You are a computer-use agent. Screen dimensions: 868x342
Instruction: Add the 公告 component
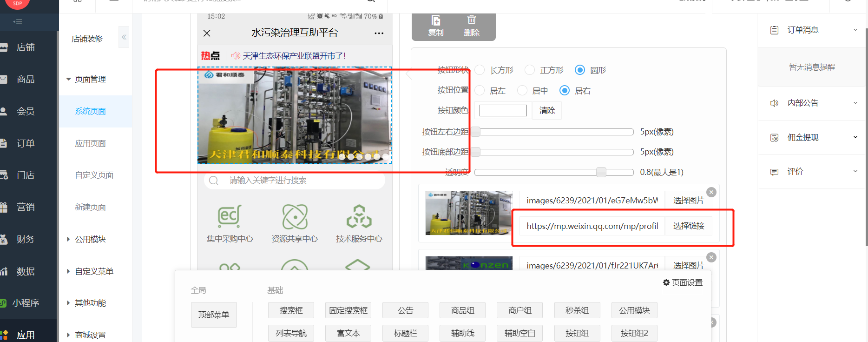tap(405, 310)
